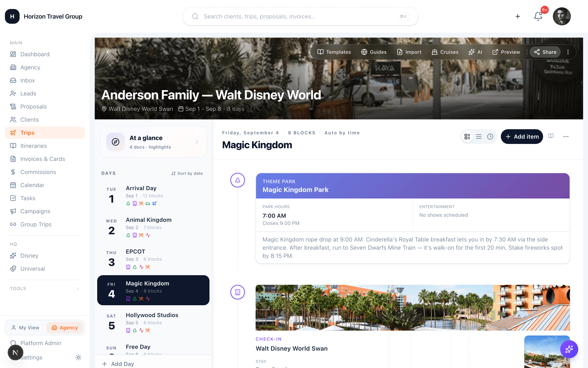This screenshot has width=588, height=368.
Task: Go to Leads
Action: [x=45, y=93]
